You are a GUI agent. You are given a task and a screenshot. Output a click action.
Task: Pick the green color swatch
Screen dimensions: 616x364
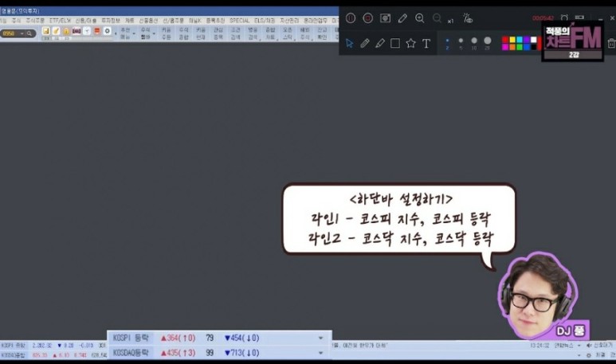pos(520,47)
